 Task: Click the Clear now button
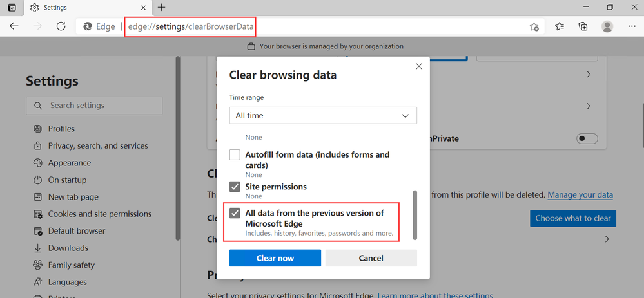[275, 258]
